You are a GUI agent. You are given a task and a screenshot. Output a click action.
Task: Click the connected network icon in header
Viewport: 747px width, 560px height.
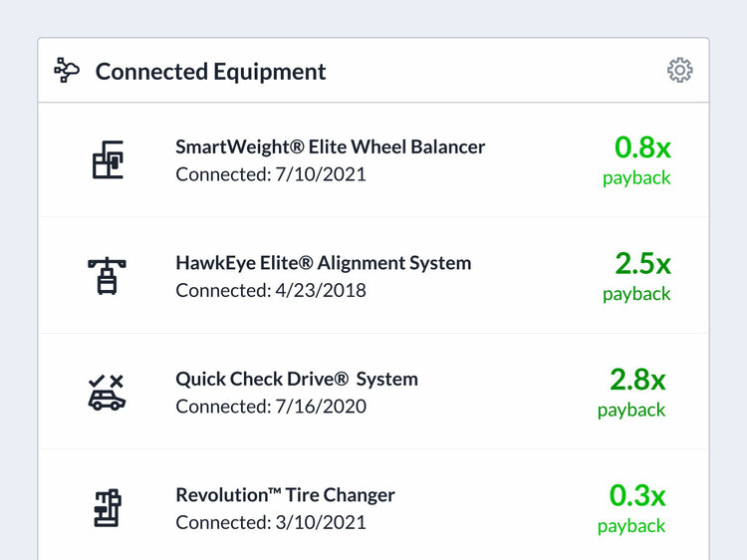click(x=68, y=71)
